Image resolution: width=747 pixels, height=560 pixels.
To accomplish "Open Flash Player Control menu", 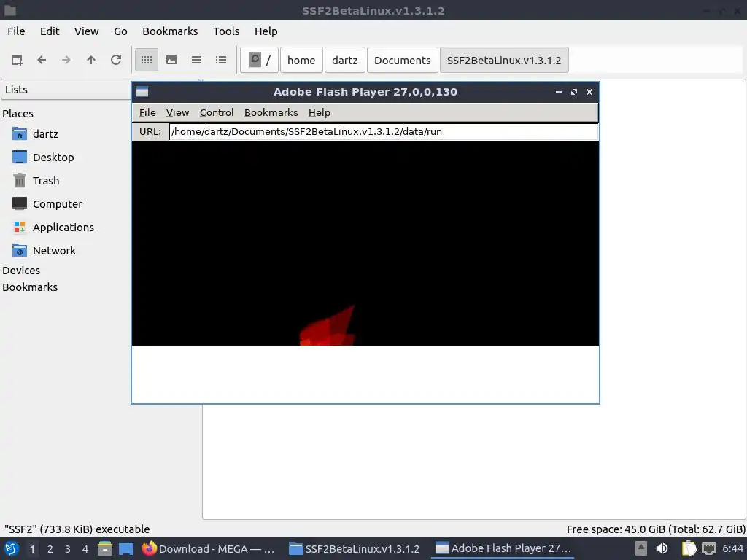I will click(x=217, y=113).
